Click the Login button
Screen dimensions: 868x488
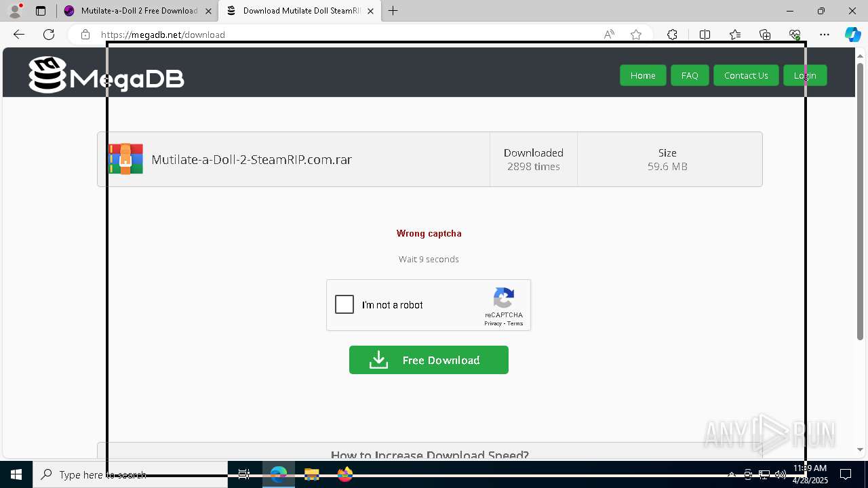pos(805,75)
